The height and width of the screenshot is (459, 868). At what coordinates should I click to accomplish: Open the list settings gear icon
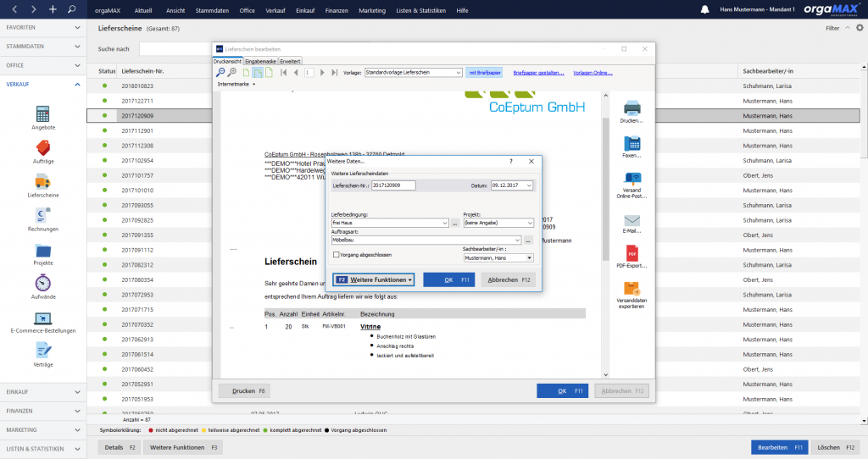coord(860,28)
